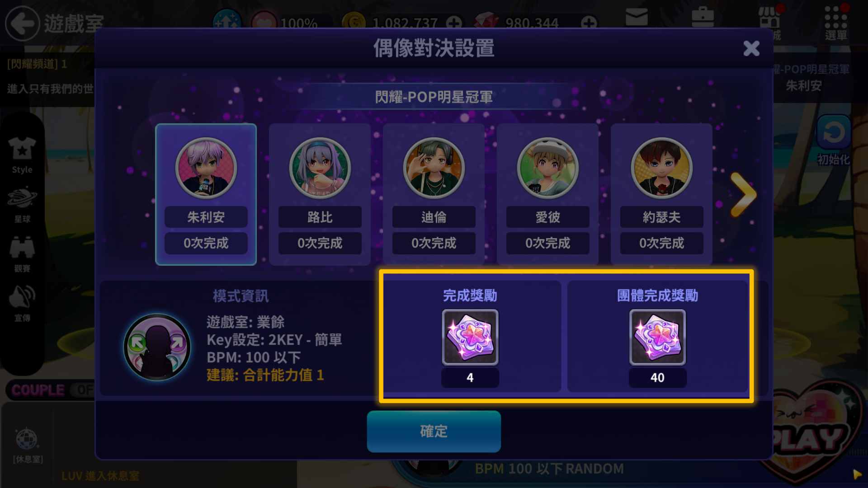Confirm with the 確定 button

click(x=434, y=431)
